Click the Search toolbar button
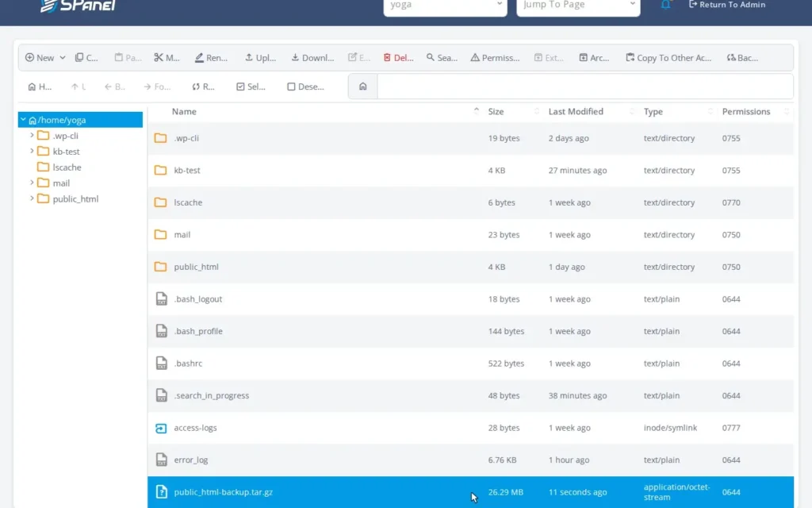The width and height of the screenshot is (812, 508). point(442,57)
